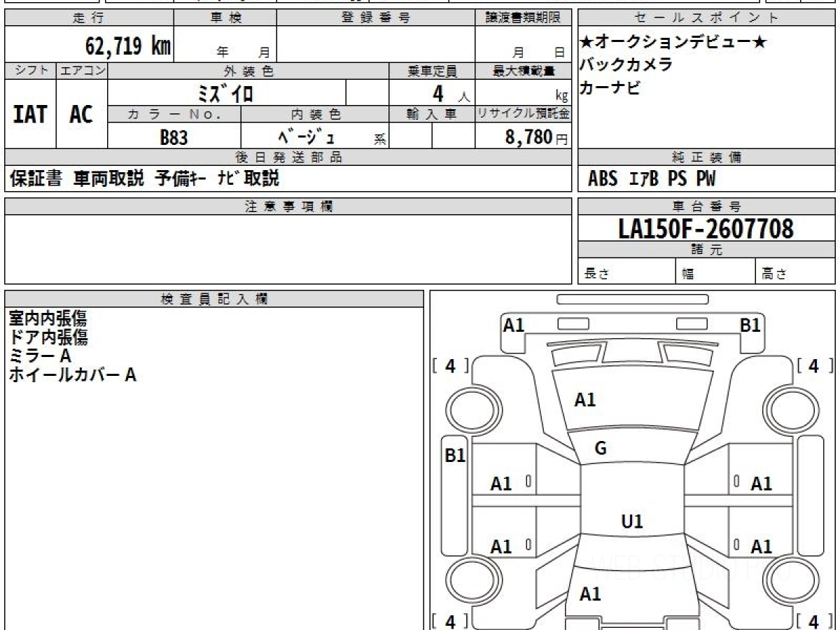Image resolution: width=840 pixels, height=630 pixels.
Task: Select the interior color ベージュ
Action: pos(306,136)
